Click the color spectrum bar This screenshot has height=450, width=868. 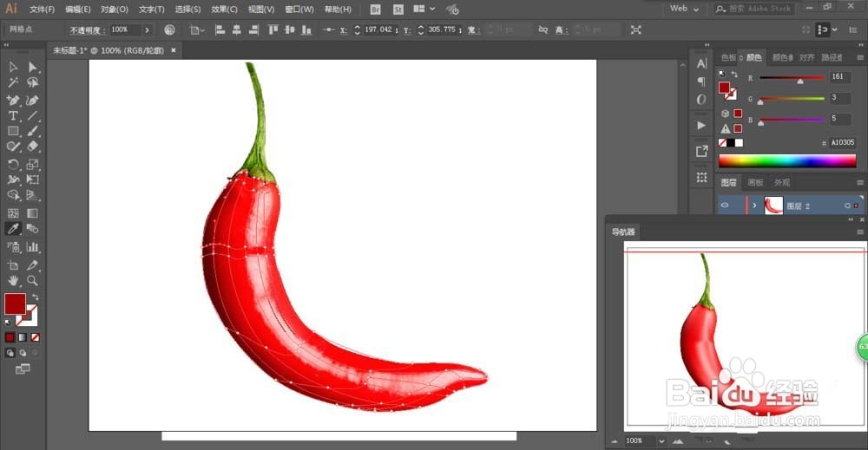pyautogui.click(x=787, y=161)
